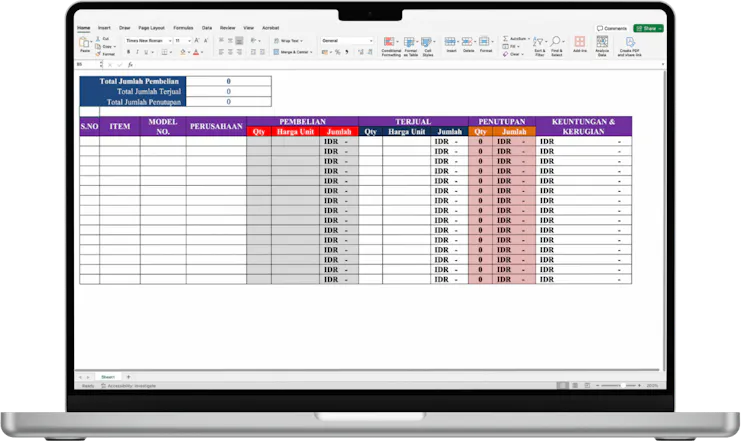The width and height of the screenshot is (741, 441).
Task: Toggle Wrap Text for the cell
Action: tap(288, 41)
